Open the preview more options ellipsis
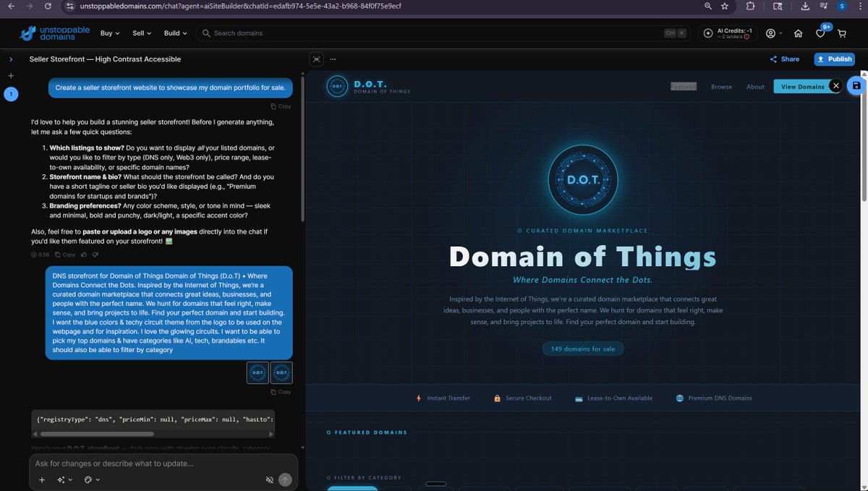Image resolution: width=868 pixels, height=491 pixels. click(333, 59)
